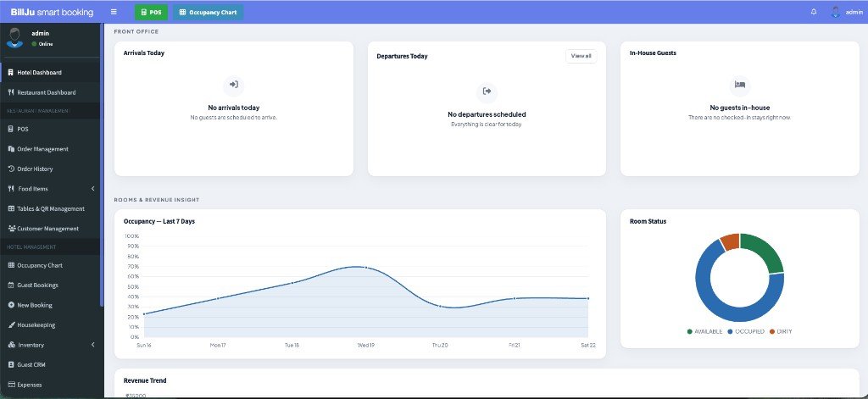868x399 pixels.
Task: Click the admin profile name in sidebar
Action: click(41, 33)
